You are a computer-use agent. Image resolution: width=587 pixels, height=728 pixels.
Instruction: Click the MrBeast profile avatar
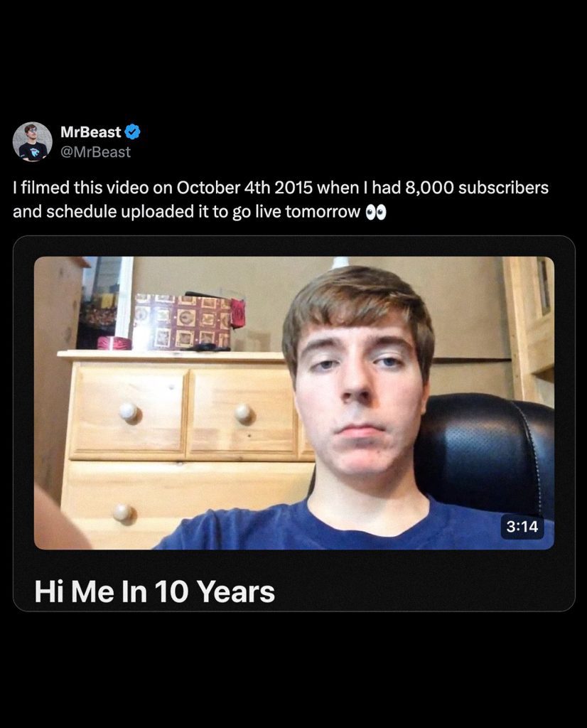tap(33, 141)
